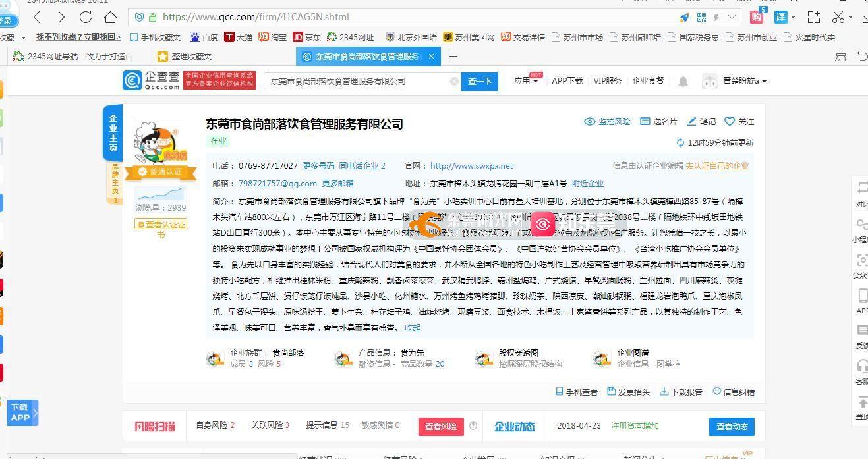Select the 品牌主页 side tab

(x=115, y=183)
